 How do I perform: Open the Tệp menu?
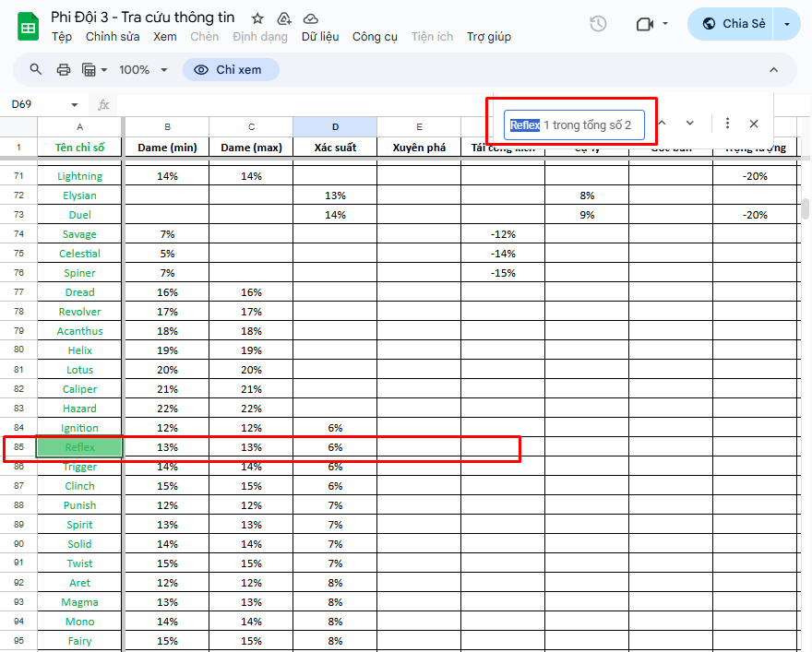coord(62,37)
